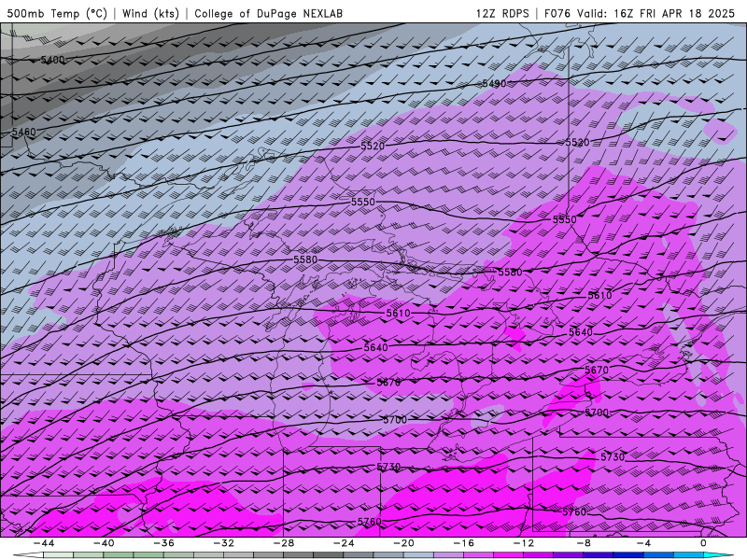
Task: Click the "College of DuPage NEXLAB" credit text
Action: [x=268, y=13]
